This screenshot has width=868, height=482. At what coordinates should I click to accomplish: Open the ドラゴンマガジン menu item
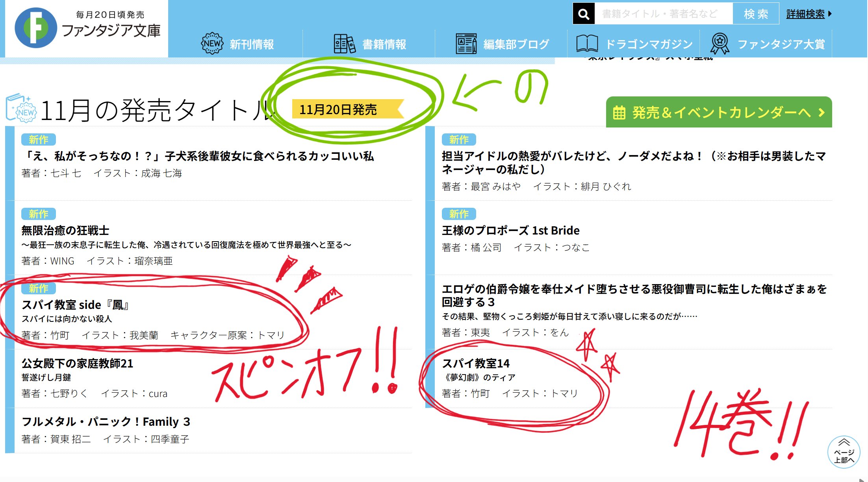click(x=649, y=44)
